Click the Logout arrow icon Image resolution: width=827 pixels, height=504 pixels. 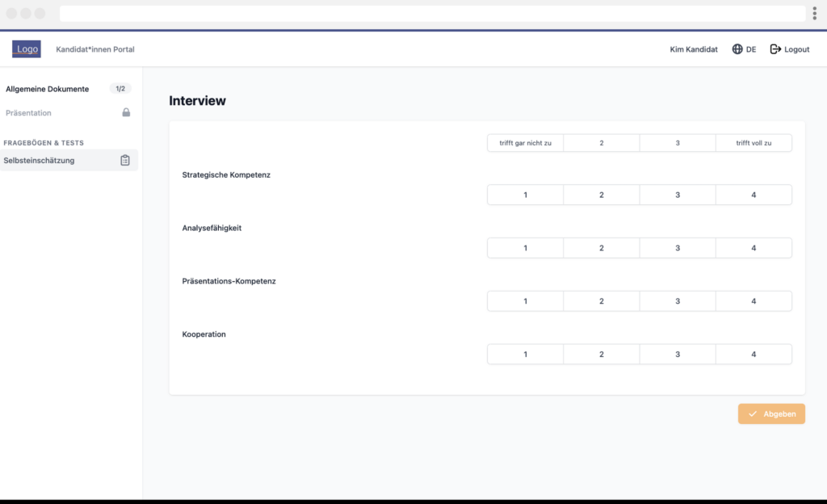tap(775, 49)
